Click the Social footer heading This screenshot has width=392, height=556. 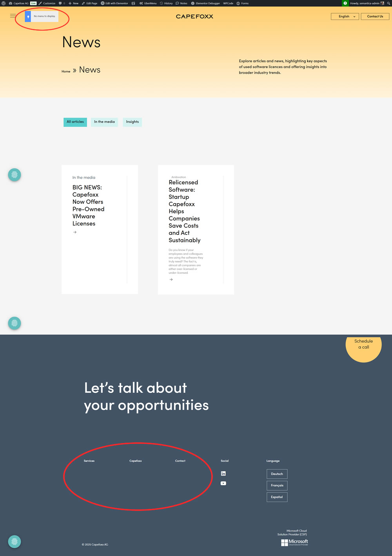225,461
